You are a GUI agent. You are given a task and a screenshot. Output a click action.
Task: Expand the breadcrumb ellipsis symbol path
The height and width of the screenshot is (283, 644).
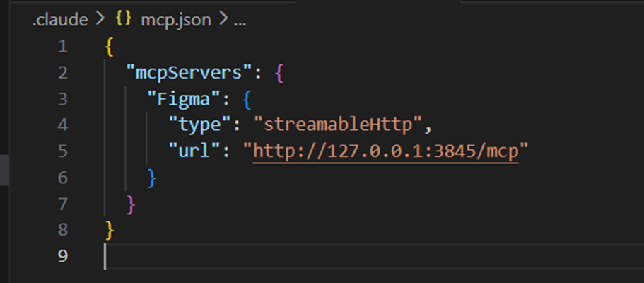(239, 20)
